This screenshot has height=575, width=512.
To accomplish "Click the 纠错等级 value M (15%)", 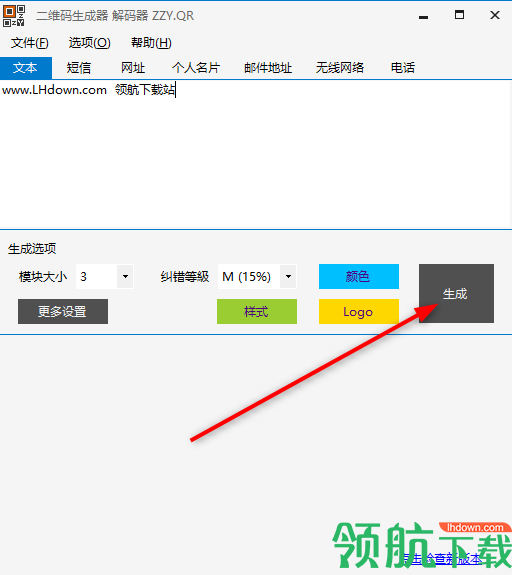I will 249,276.
